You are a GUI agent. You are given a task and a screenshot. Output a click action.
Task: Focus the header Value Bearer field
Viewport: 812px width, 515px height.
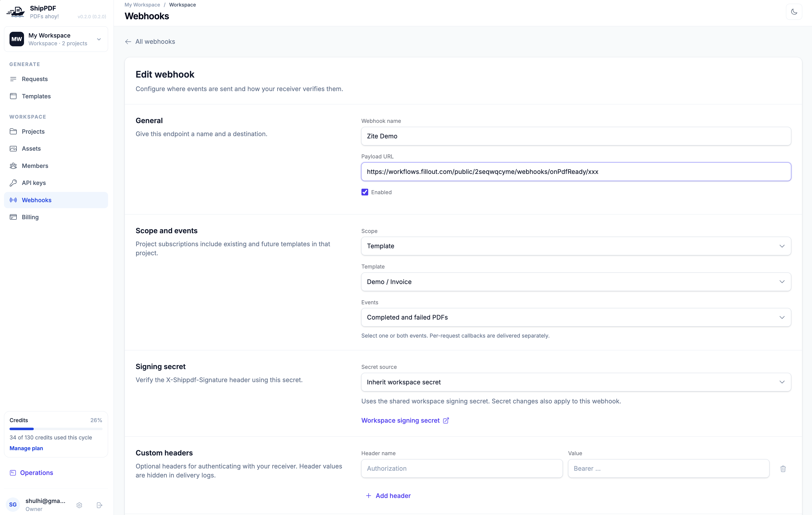click(x=668, y=468)
